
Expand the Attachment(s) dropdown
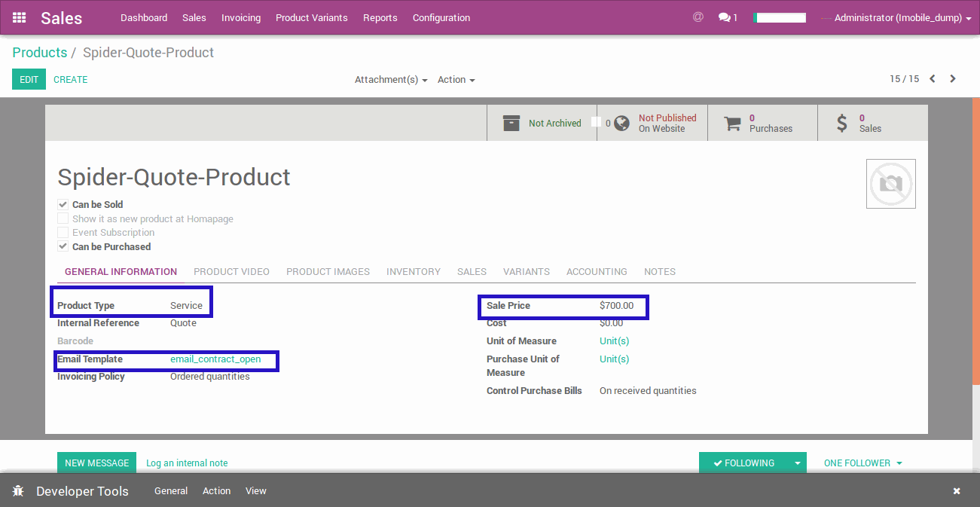coord(391,80)
